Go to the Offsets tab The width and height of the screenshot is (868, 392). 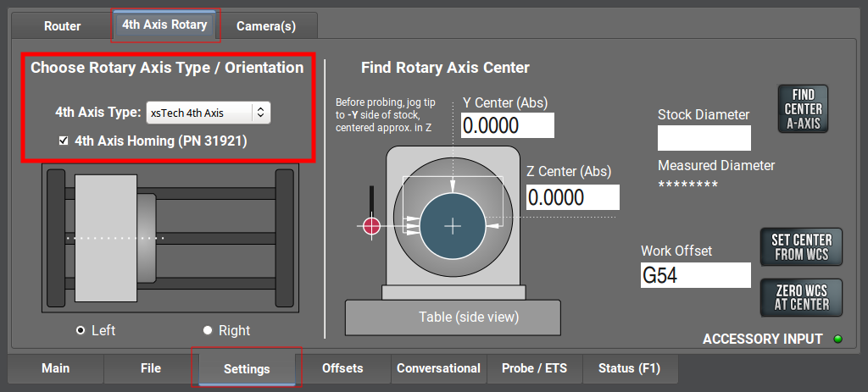point(342,368)
